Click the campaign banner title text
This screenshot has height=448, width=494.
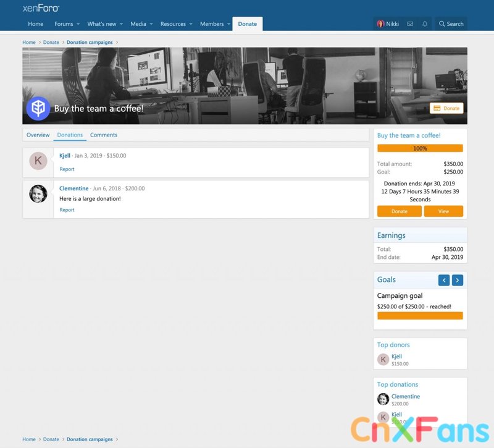pos(99,109)
